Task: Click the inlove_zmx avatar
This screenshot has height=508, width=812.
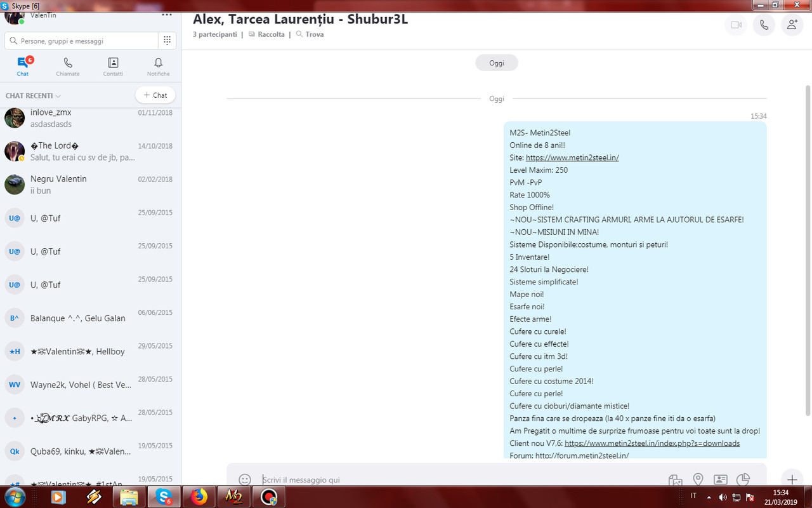Action: 15,117
